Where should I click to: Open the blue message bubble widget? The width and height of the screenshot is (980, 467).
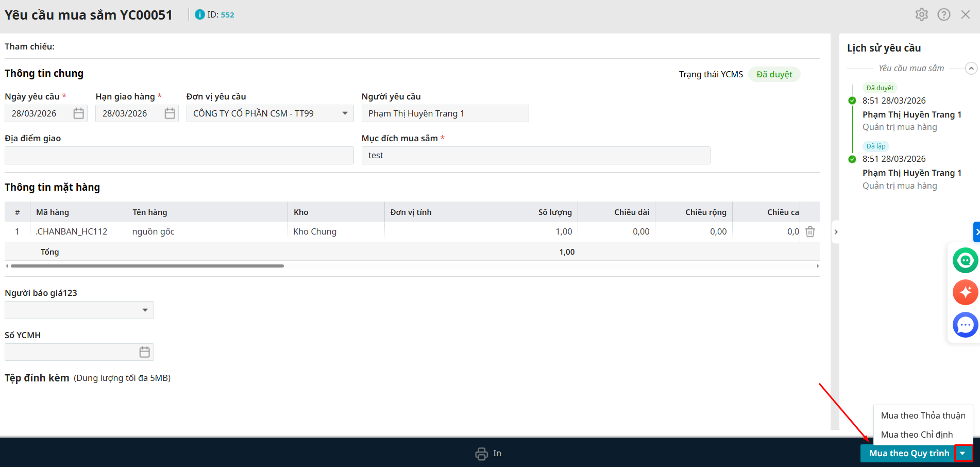coord(965,325)
